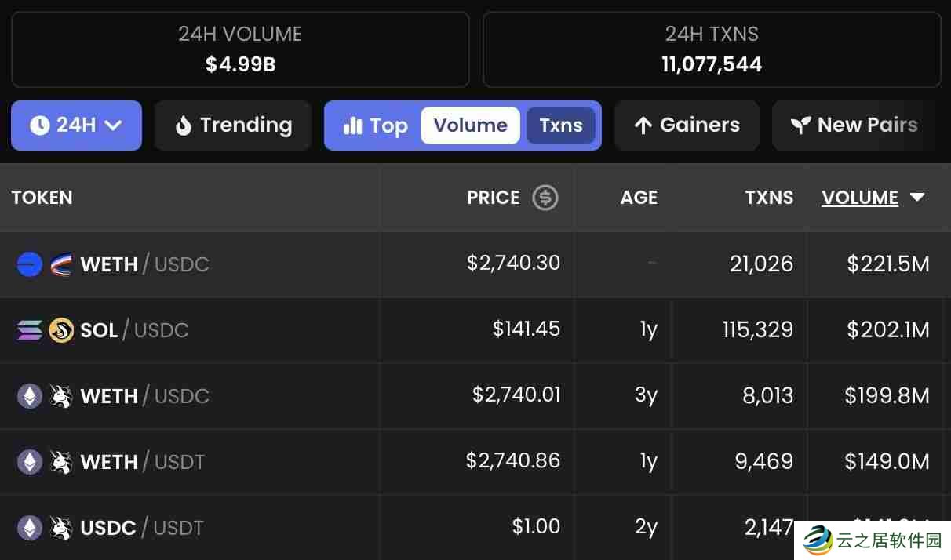Switch ranking to Volume
Screen dimensions: 951x560
(x=470, y=125)
